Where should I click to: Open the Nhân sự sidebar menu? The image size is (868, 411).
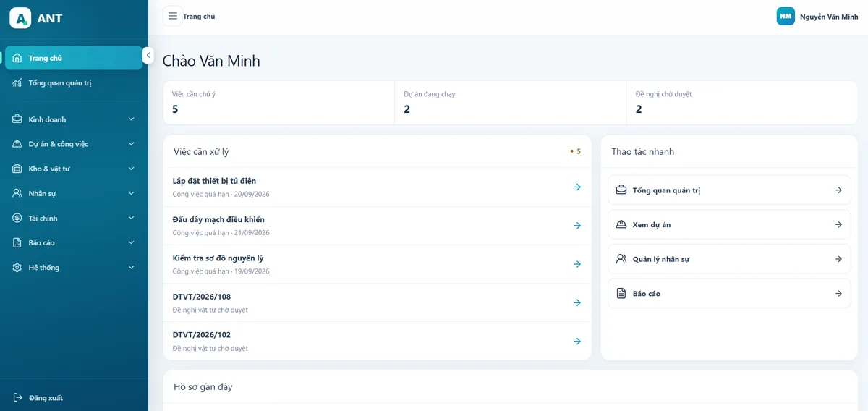74,193
